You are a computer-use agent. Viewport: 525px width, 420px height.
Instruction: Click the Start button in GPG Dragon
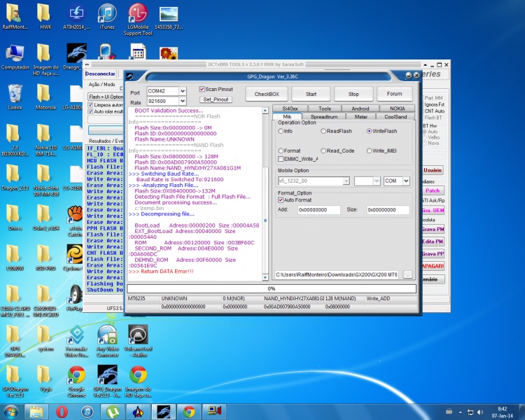311,94
